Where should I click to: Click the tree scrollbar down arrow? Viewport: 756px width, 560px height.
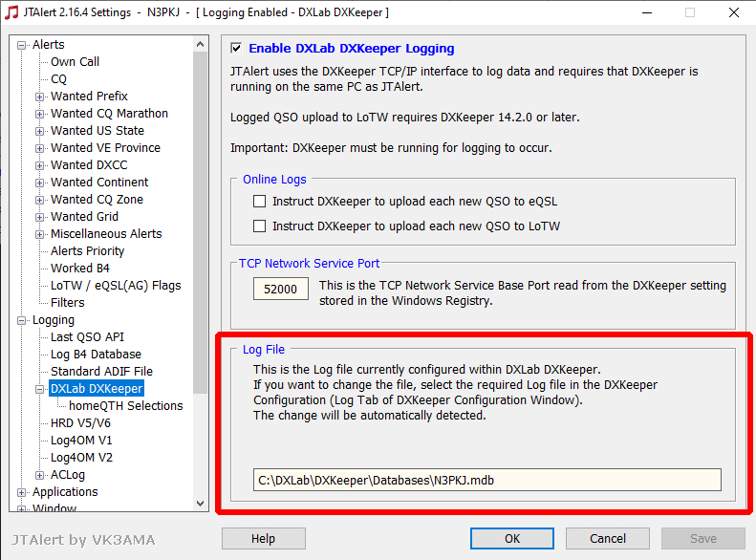point(201,504)
